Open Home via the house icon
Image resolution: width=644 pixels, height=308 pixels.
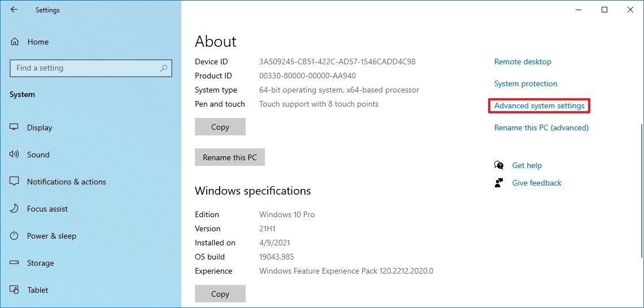[x=15, y=42]
